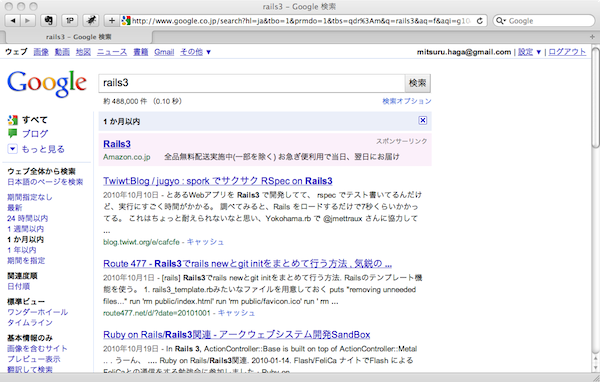This screenshot has width=600, height=382.
Task: Expand もっと見る arrow in sidebar
Action: click(13, 149)
